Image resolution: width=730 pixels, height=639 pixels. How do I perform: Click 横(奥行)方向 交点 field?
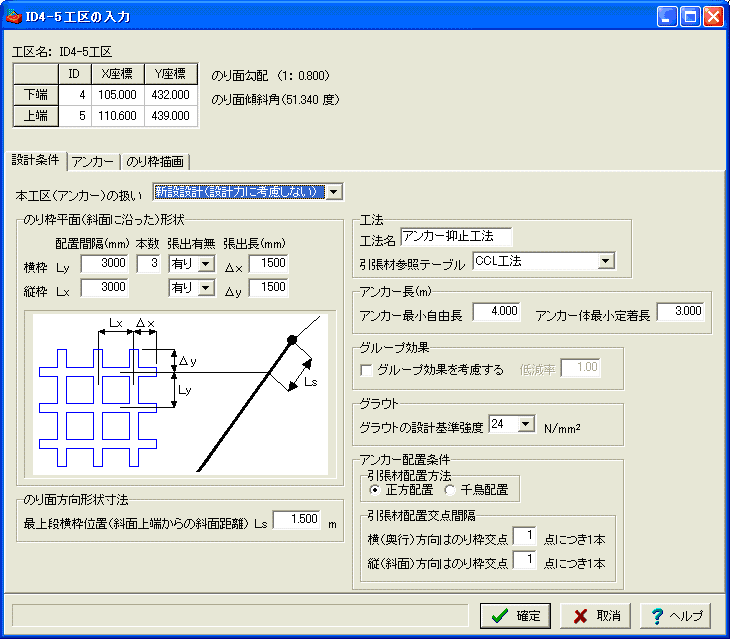click(x=525, y=536)
